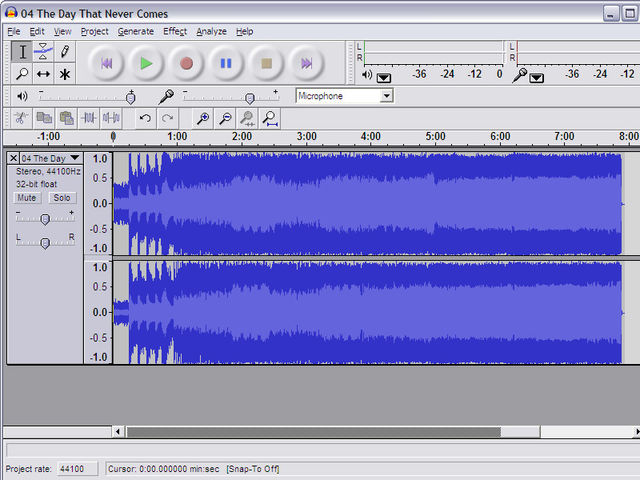This screenshot has width=640, height=480.
Task: Click the '32-bit float' track text
Action: coord(36,184)
